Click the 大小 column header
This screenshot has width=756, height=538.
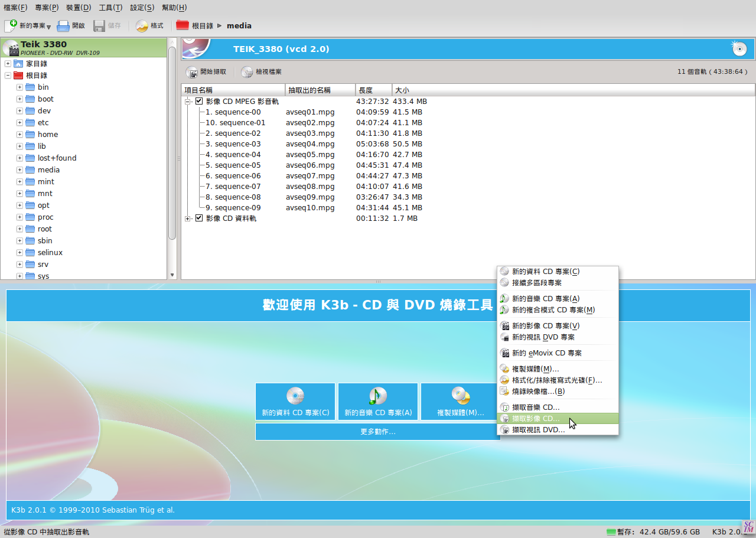(x=573, y=90)
